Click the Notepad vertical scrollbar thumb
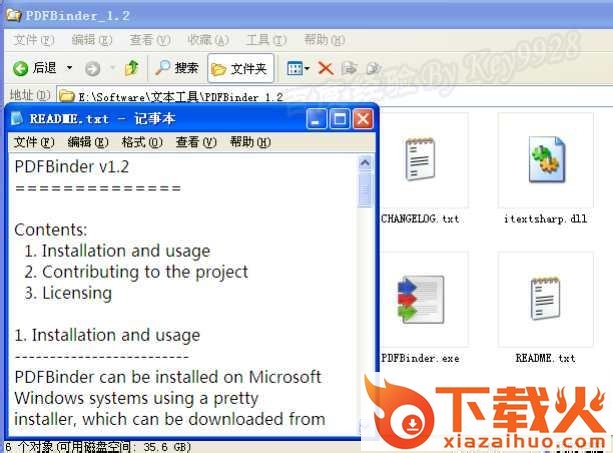The height and width of the screenshot is (453, 613). pyautogui.click(x=365, y=190)
